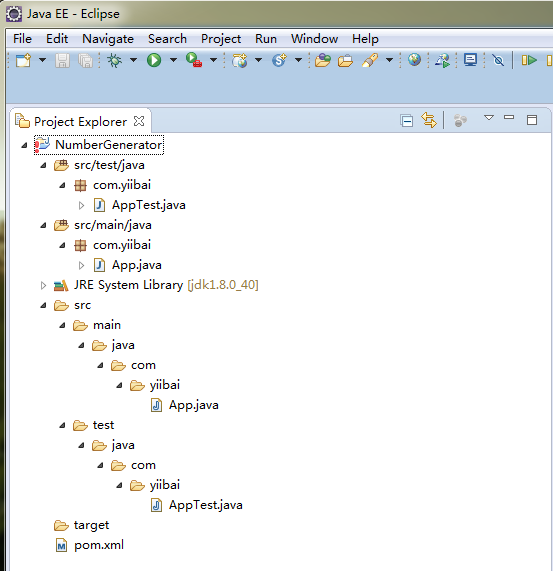Click the New wizard toolbar icon

pos(24,60)
